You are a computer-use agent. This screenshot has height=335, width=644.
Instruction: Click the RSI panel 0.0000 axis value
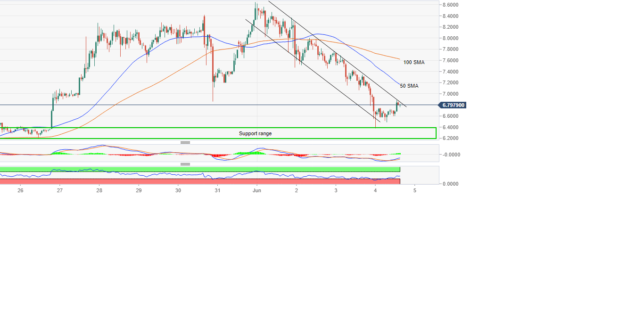450,184
